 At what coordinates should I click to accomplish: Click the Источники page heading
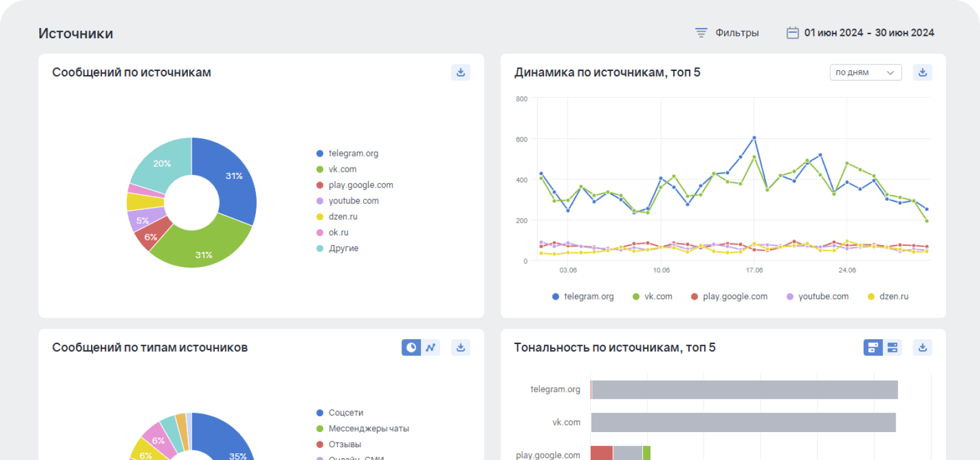76,33
